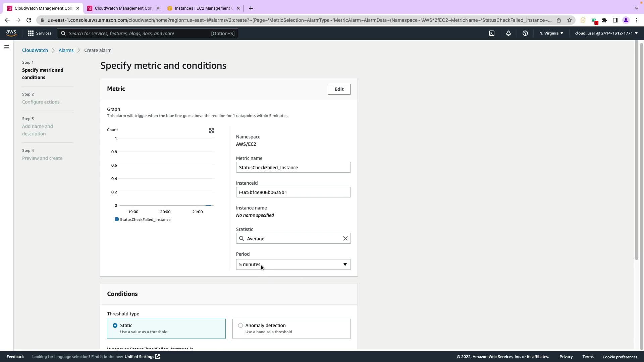This screenshot has width=644, height=362.
Task: Open the notifications bell icon
Action: coord(508,33)
